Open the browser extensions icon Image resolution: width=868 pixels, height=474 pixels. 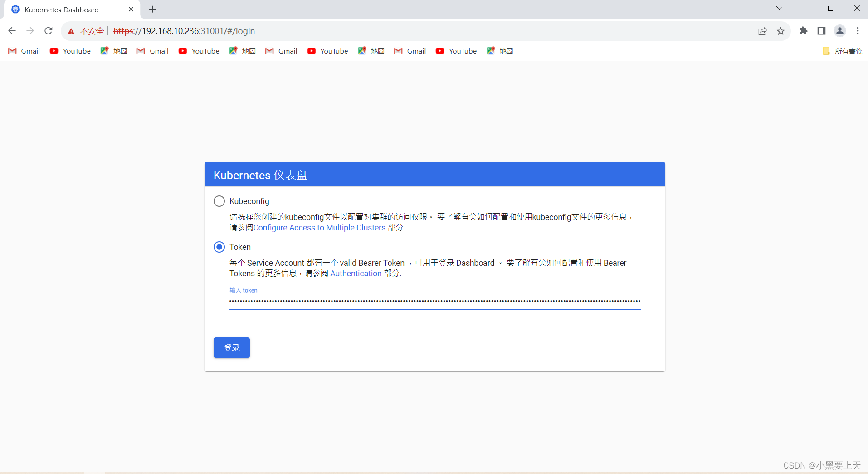[x=803, y=31]
